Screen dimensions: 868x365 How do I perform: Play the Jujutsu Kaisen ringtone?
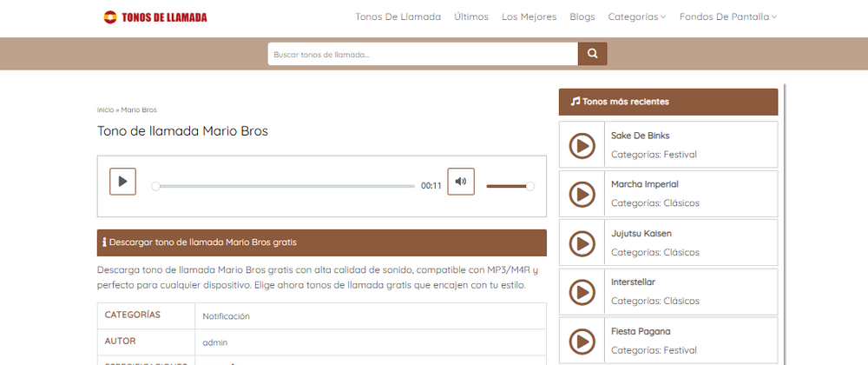[582, 243]
